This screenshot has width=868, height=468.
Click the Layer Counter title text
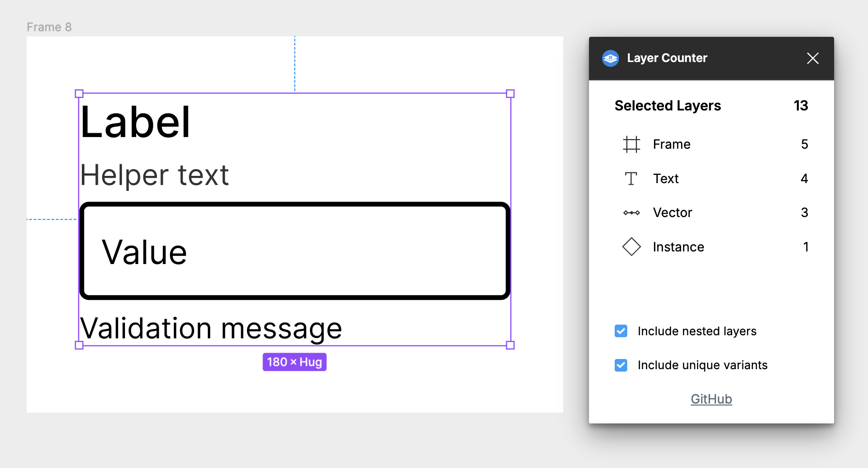pyautogui.click(x=667, y=58)
